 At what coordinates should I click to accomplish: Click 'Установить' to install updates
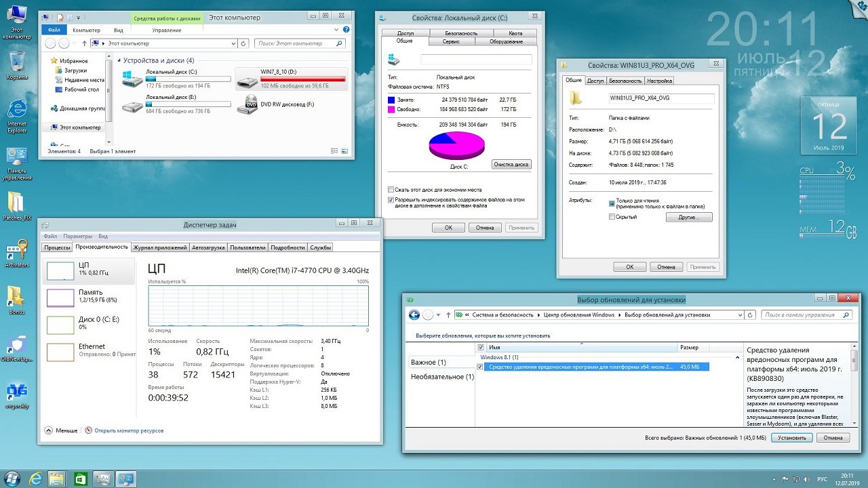coord(791,438)
